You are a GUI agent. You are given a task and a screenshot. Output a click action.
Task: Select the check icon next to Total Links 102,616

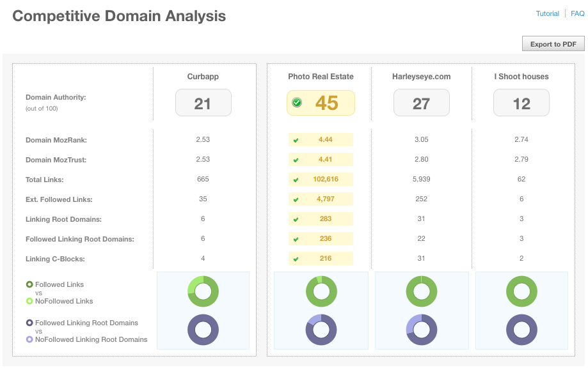pos(296,179)
